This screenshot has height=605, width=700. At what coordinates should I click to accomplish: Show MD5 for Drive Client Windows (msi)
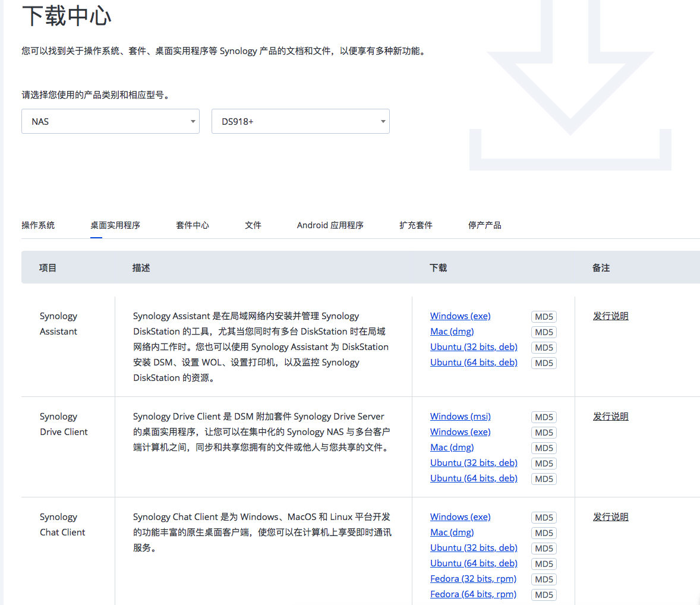click(x=544, y=417)
